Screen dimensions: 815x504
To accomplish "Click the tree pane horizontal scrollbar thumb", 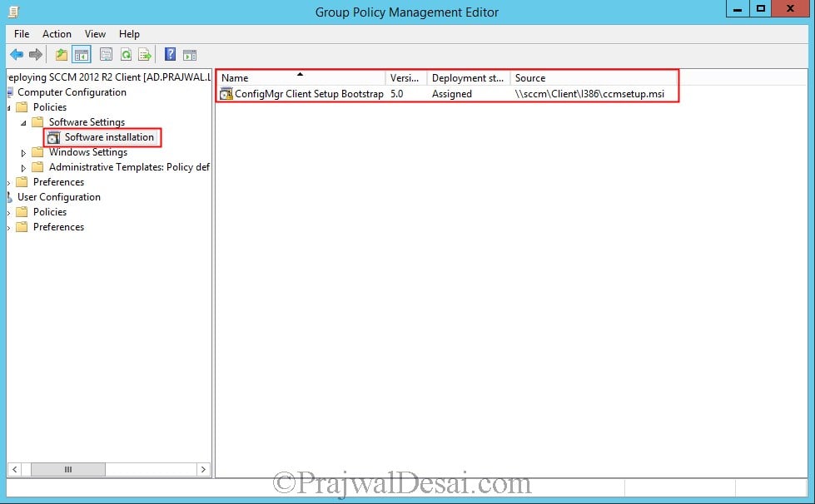I will point(68,469).
